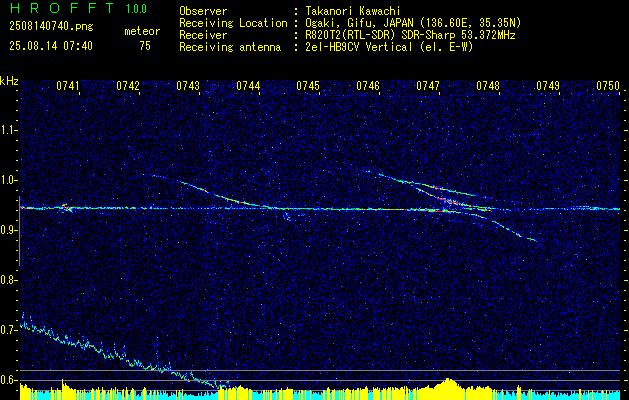Click the 0748 time marker
Viewport: 629px width, 400px height.
pyautogui.click(x=488, y=86)
